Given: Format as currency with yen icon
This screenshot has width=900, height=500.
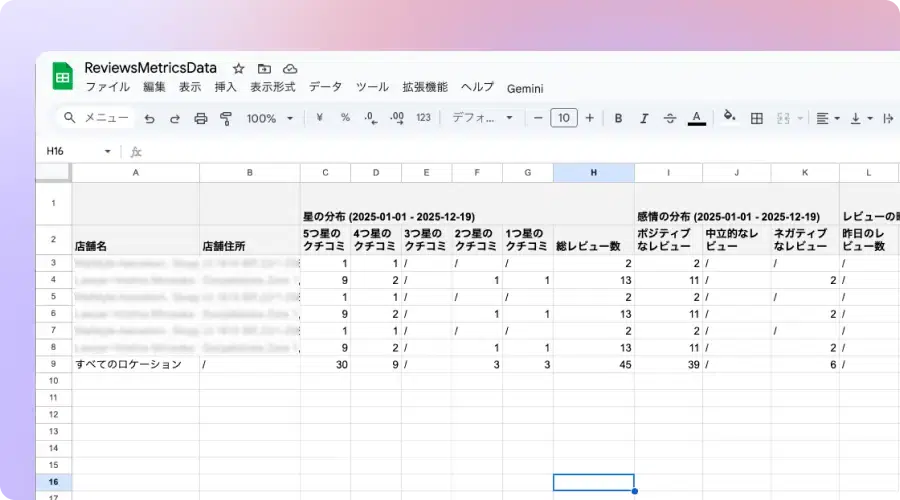Looking at the screenshot, I should (319, 118).
